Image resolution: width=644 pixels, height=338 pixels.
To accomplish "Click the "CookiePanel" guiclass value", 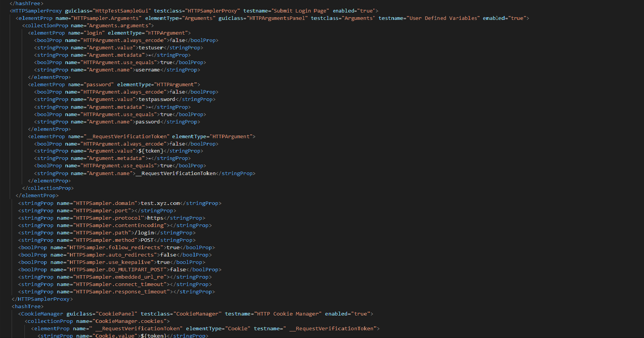I will pyautogui.click(x=117, y=314).
